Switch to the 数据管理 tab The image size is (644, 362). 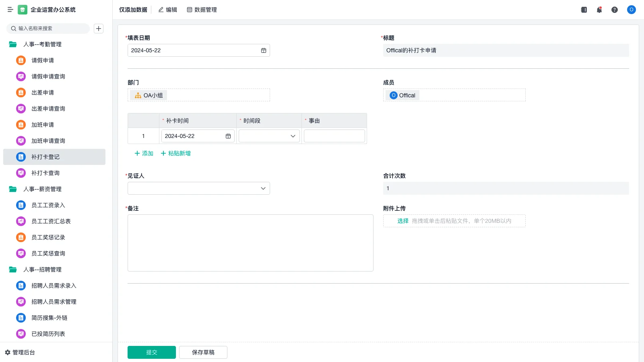(202, 10)
